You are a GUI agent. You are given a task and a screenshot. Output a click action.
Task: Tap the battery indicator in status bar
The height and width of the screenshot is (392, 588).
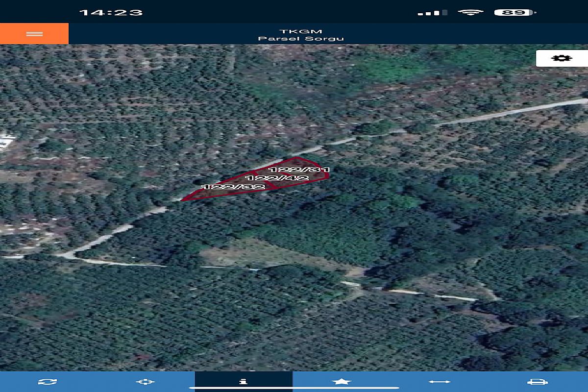514,12
